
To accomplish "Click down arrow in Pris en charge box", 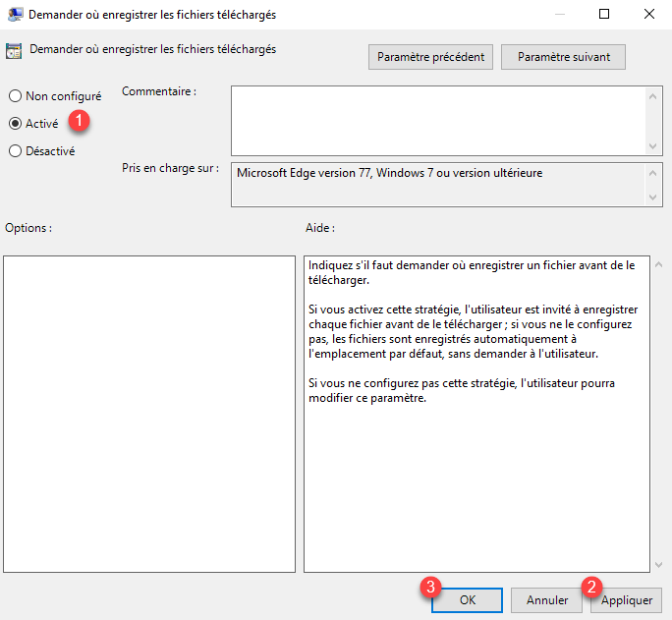I will pos(654,197).
